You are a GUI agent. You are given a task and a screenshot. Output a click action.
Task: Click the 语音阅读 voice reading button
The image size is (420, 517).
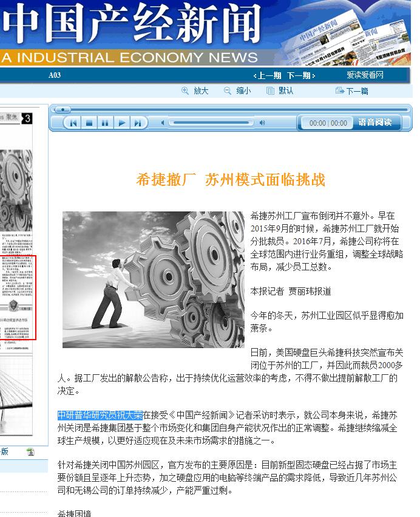click(375, 122)
